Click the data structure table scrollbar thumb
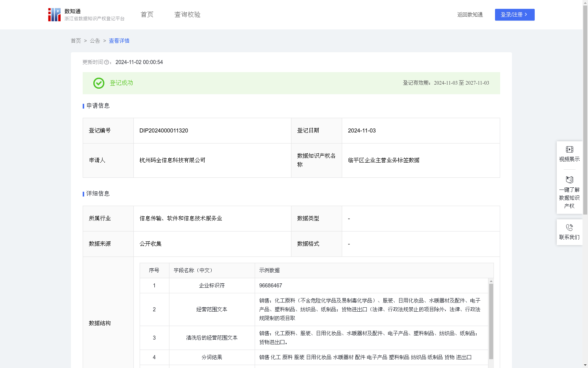The image size is (588, 368). point(491,321)
